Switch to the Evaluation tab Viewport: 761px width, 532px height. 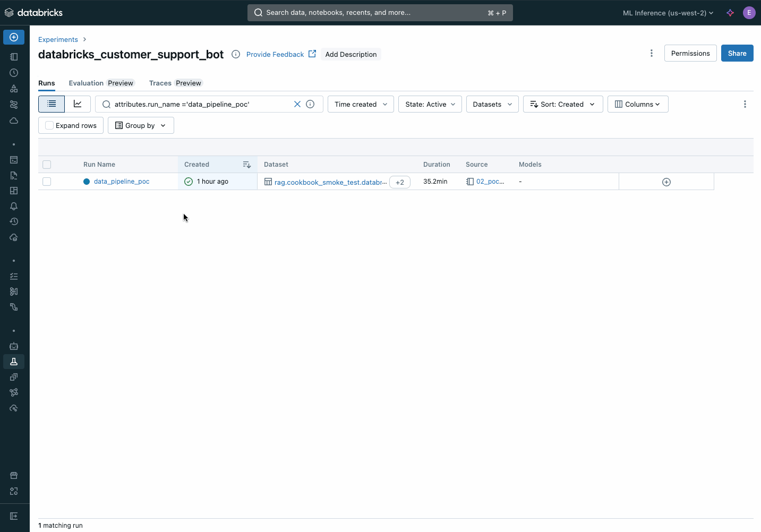coord(86,83)
